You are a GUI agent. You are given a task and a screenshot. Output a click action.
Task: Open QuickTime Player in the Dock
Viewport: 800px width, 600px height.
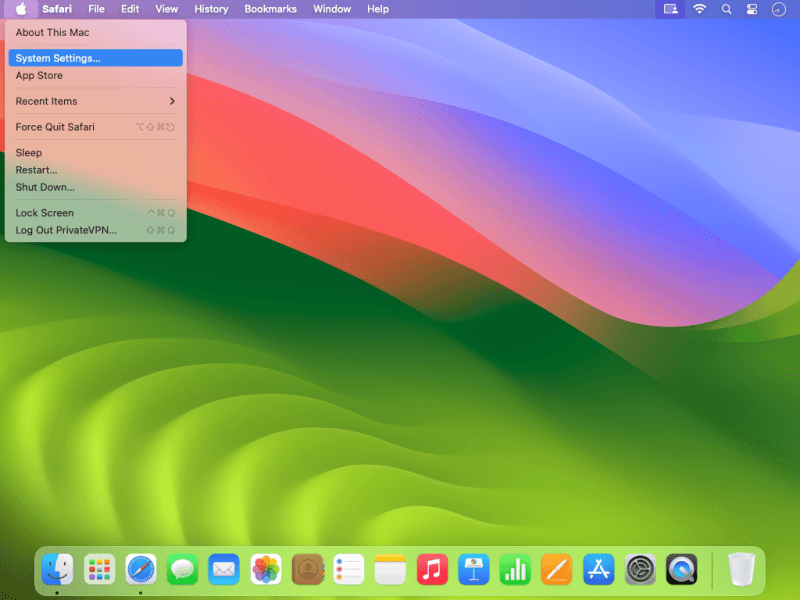pos(681,569)
